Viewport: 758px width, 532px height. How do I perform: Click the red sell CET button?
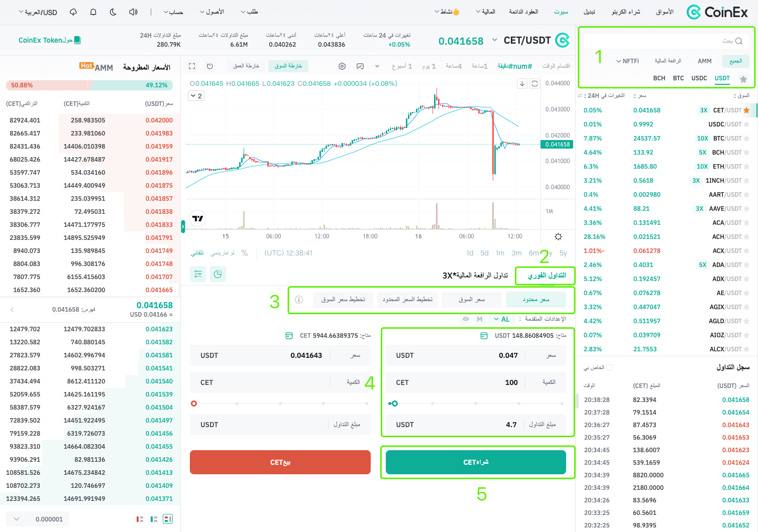[x=280, y=462]
